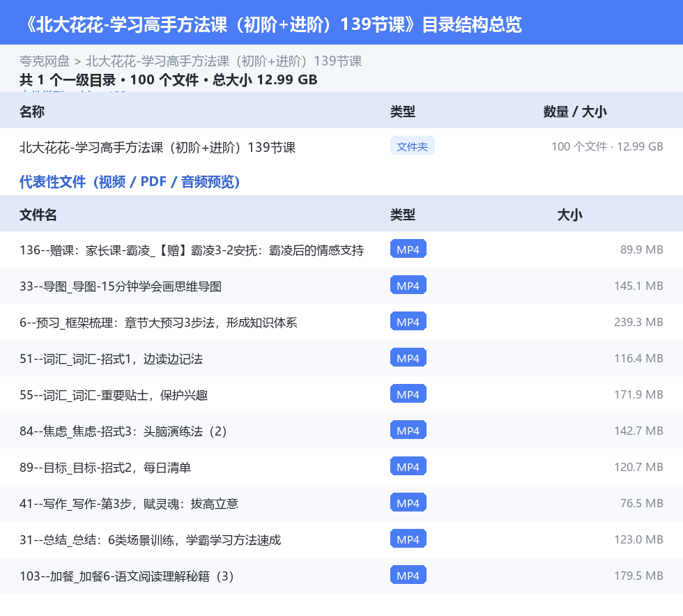Click MP4 badge for 33--导图 file
This screenshot has width=683, height=616.
(x=408, y=285)
